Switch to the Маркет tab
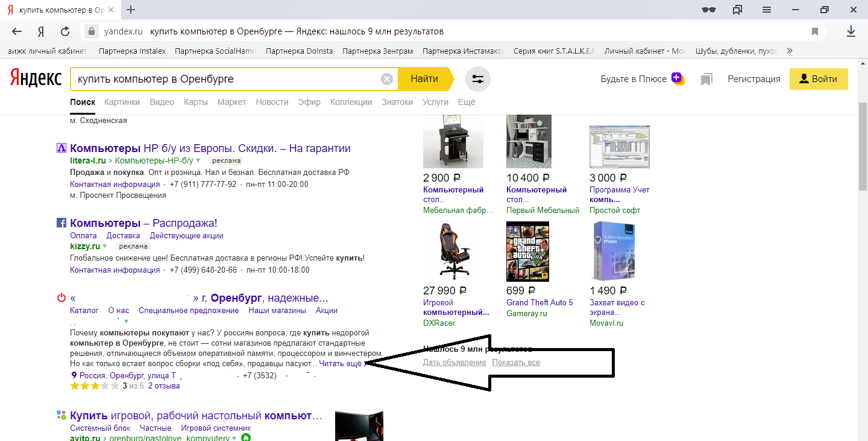 (232, 102)
